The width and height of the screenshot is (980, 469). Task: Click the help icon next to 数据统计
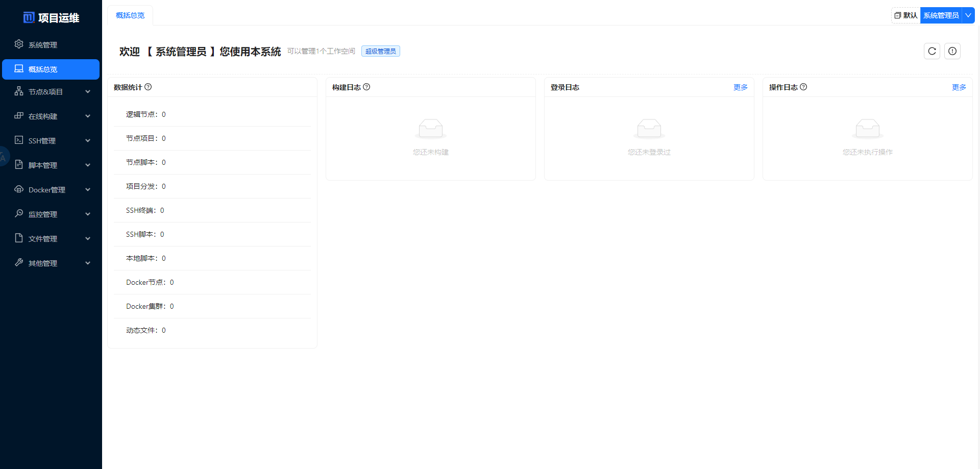148,87
